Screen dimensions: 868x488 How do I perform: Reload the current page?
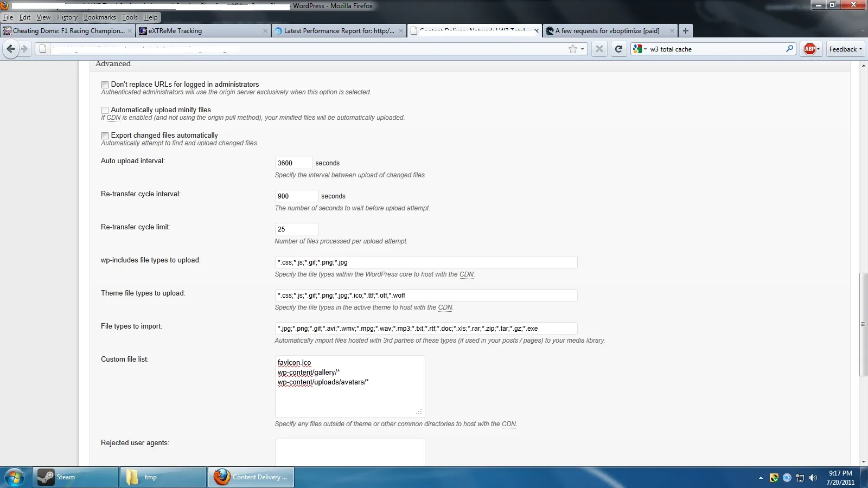tap(618, 49)
